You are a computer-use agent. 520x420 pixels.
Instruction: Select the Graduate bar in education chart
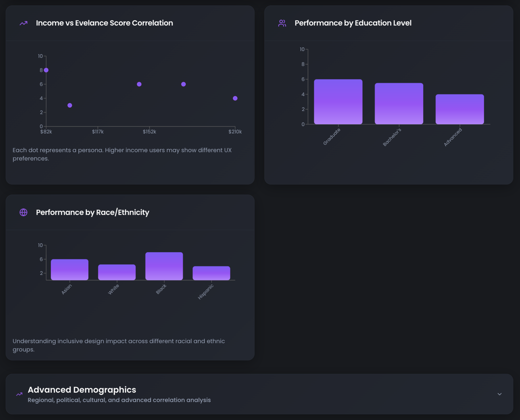tap(338, 102)
